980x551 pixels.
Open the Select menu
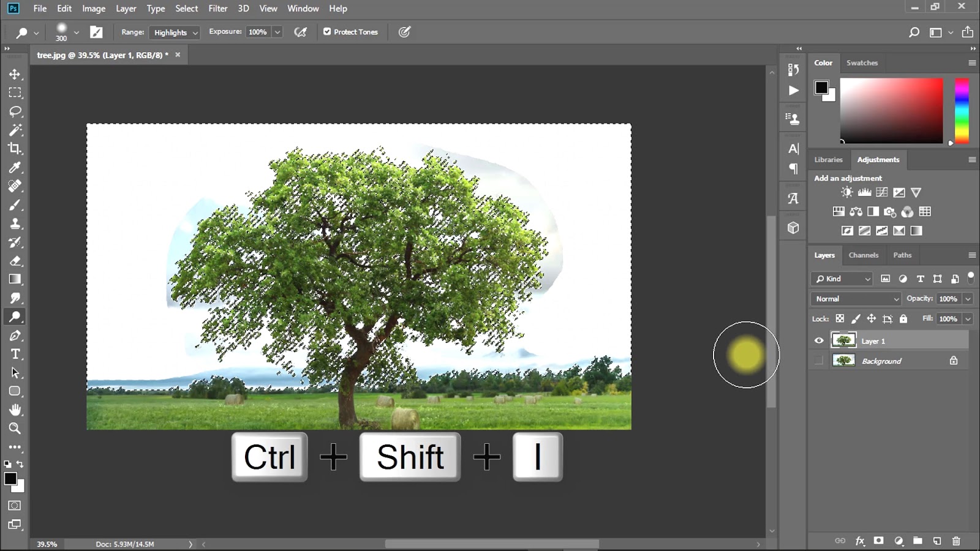click(x=187, y=8)
